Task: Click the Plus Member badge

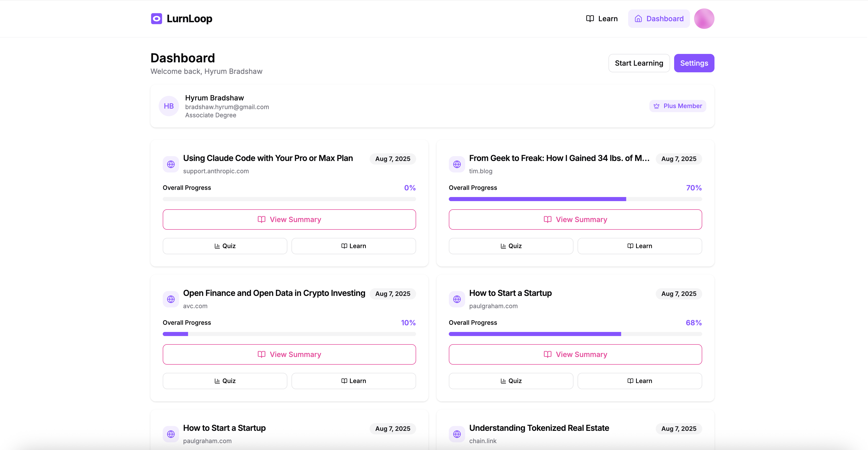Action: pyautogui.click(x=678, y=106)
